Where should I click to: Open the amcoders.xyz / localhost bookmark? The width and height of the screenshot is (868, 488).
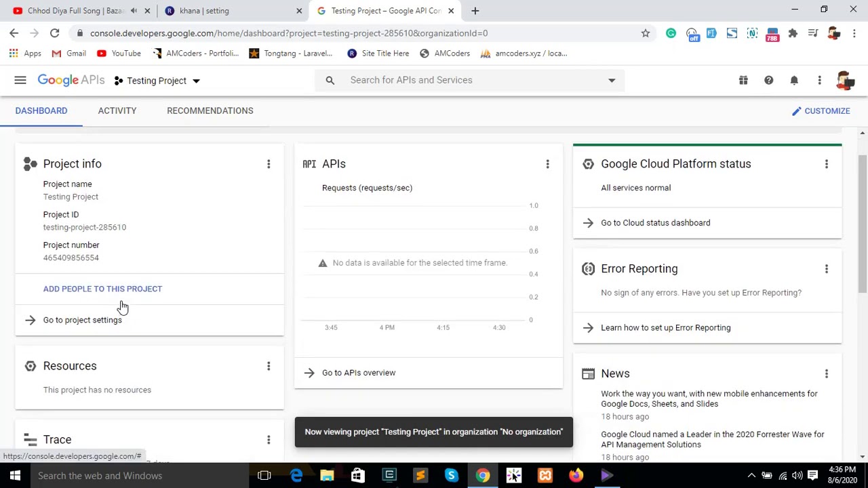(524, 54)
